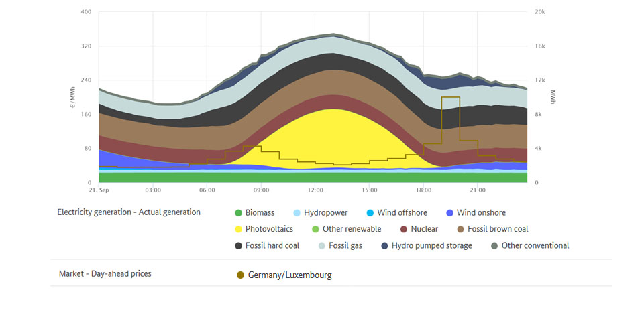Click the Electricity generation - Actual generation label
Viewport: 644px width, 335px height.
click(129, 212)
